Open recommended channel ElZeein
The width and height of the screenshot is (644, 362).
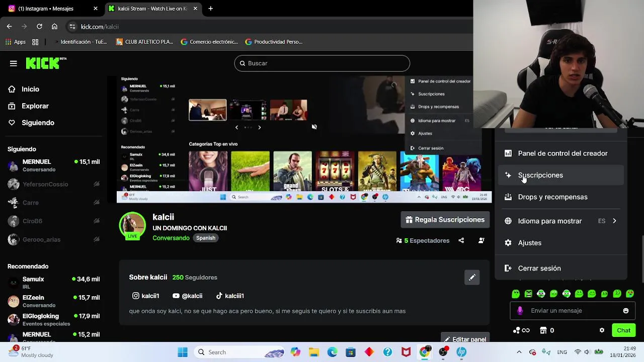(54, 301)
